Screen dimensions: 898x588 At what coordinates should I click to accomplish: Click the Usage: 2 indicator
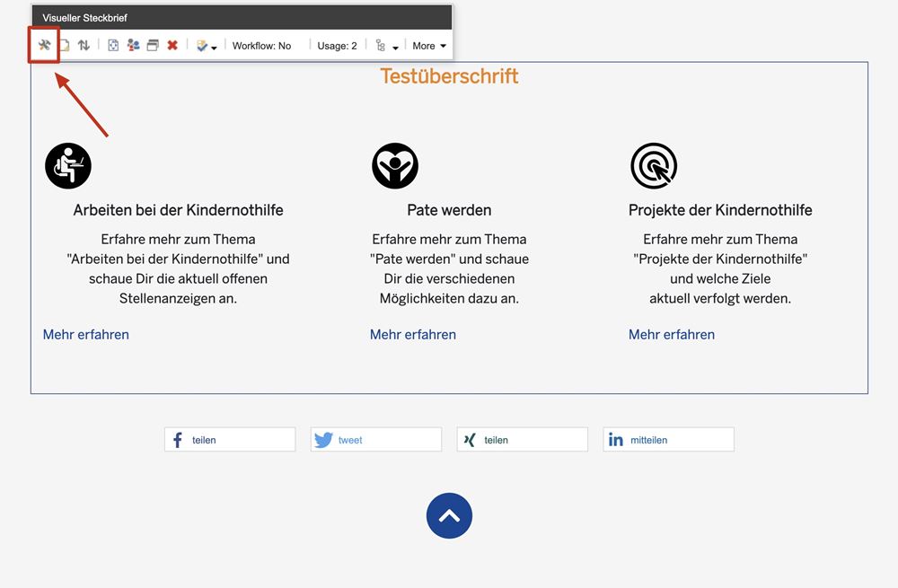337,46
